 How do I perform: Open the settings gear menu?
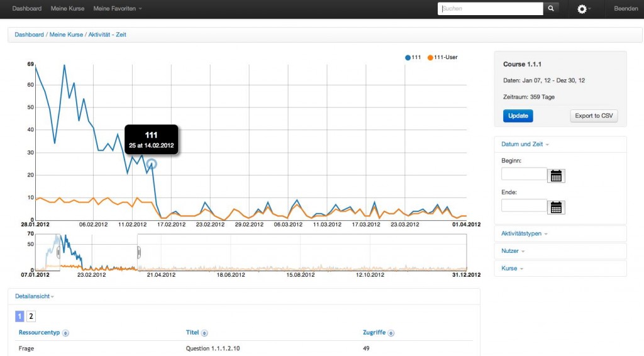click(582, 9)
